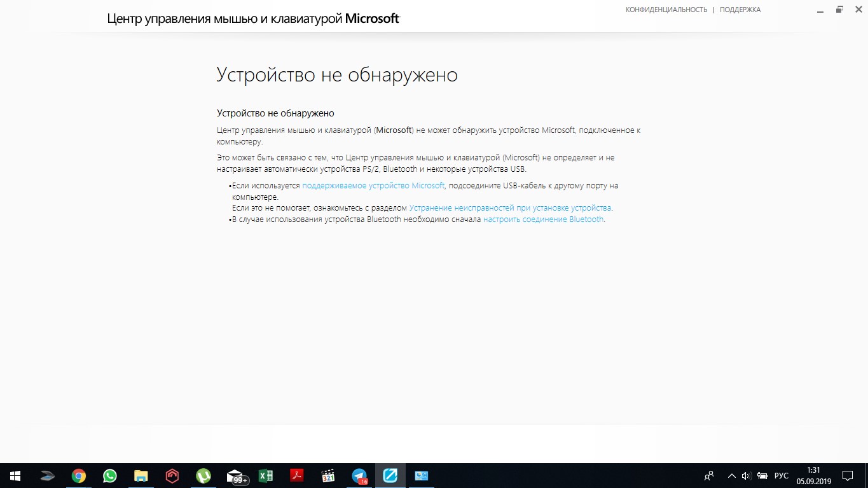868x488 pixels.
Task: Follow the 'поддерживаемое устройство Microsoft' link
Action: pos(373,186)
